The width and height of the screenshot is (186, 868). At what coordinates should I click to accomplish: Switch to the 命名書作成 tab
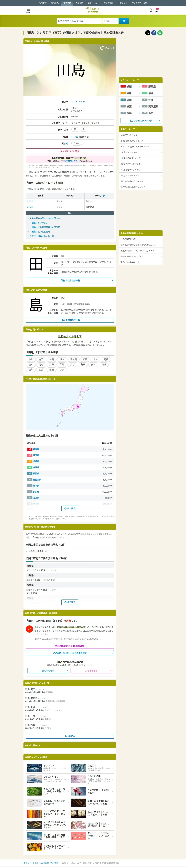[108, 3]
